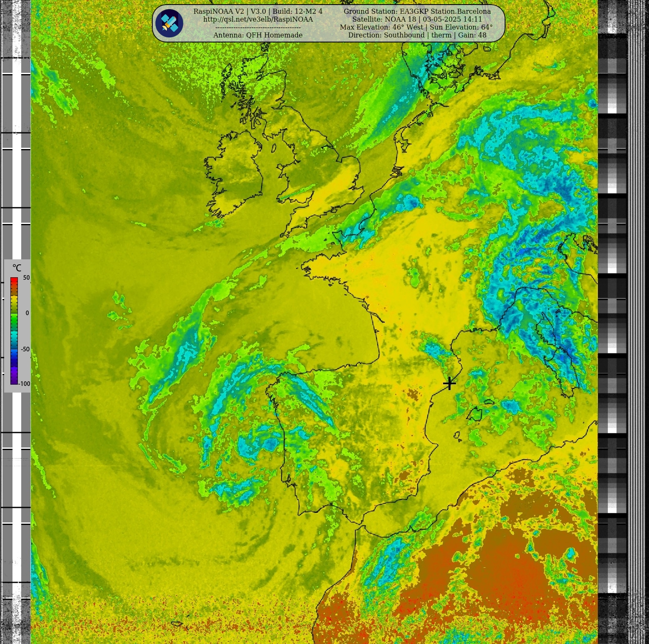The width and height of the screenshot is (649, 644).
Task: Click the -100 value on temperature legend
Action: [24, 384]
